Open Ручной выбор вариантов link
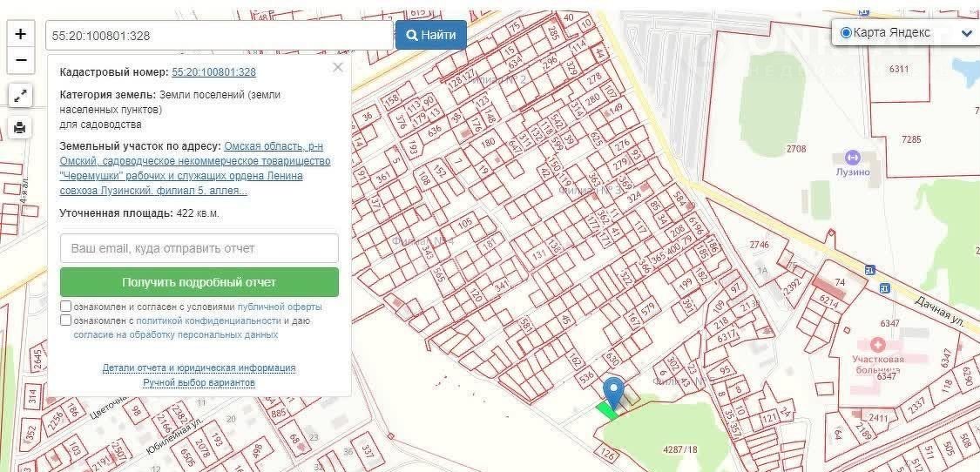This screenshot has height=472, width=980. (199, 382)
